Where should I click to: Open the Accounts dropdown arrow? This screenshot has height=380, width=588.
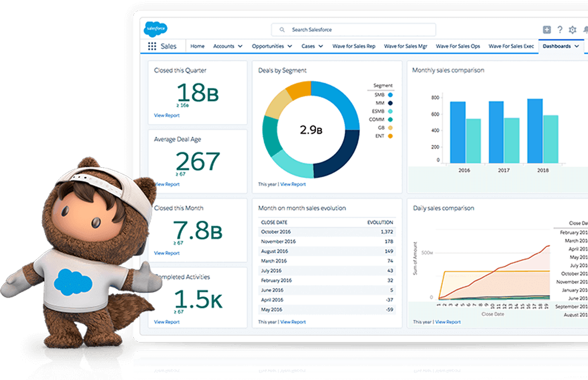pyautogui.click(x=240, y=46)
